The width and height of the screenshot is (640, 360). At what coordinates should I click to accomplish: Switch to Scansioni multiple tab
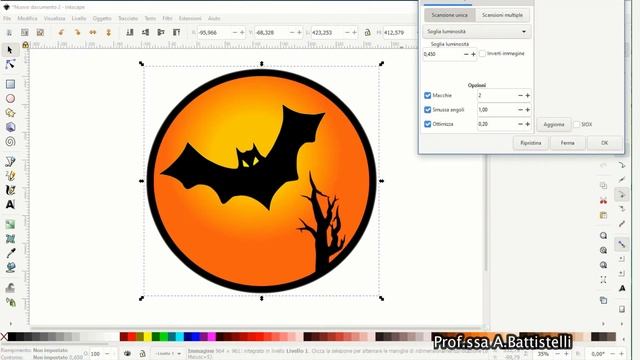(x=502, y=15)
